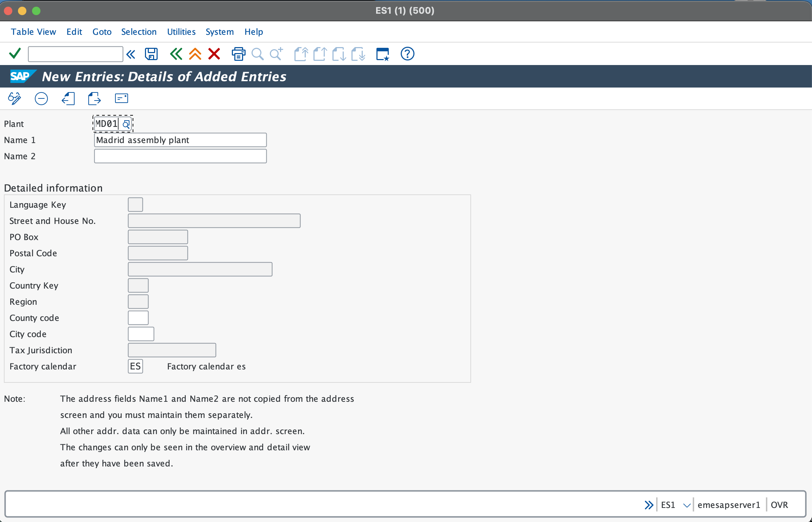Image resolution: width=812 pixels, height=522 pixels.
Task: Open the Plant field search help
Action: (126, 124)
